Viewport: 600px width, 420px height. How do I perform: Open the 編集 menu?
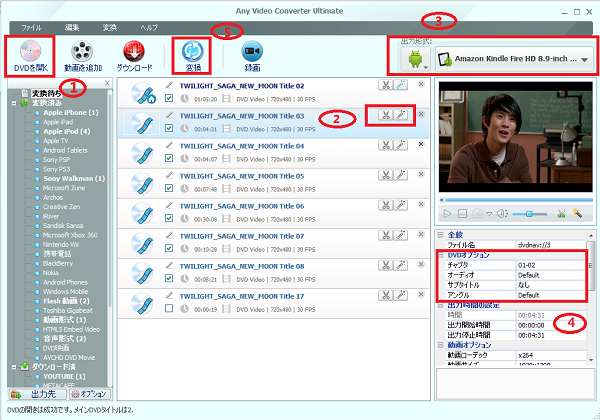pyautogui.click(x=72, y=28)
